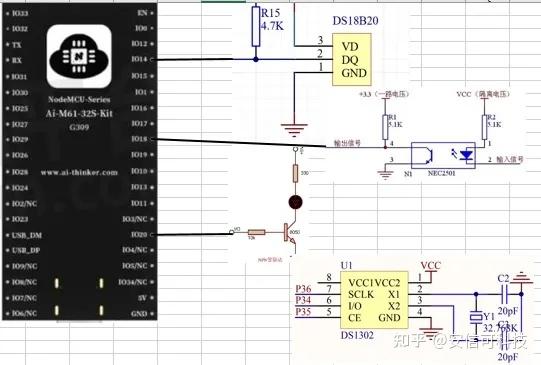The width and height of the screenshot is (541, 365).
Task: Click the cloud chip logo on the board
Action: pos(79,56)
